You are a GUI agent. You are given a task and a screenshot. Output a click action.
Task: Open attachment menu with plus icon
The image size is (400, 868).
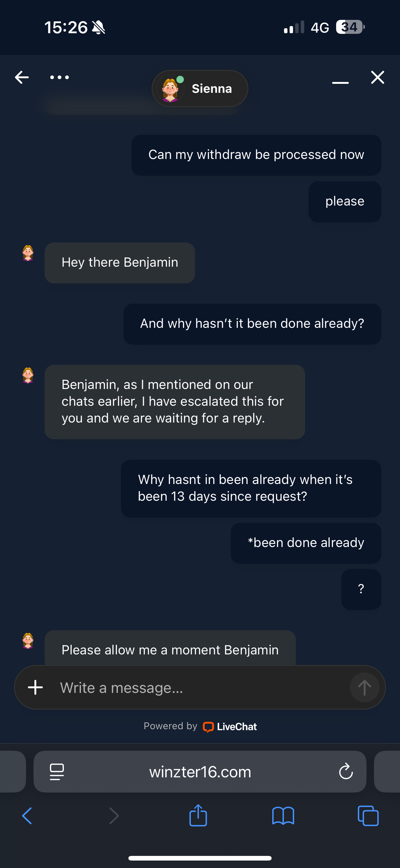coord(35,687)
